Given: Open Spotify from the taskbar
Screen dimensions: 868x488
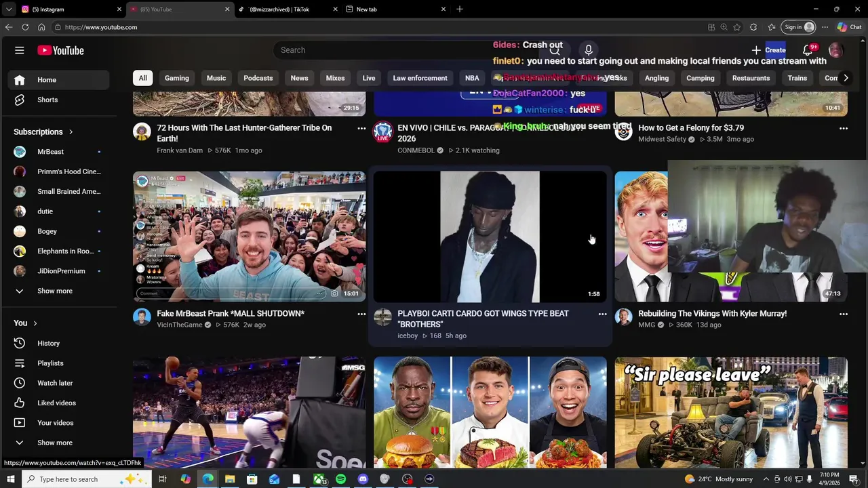Looking at the screenshot, I should pyautogui.click(x=340, y=479).
